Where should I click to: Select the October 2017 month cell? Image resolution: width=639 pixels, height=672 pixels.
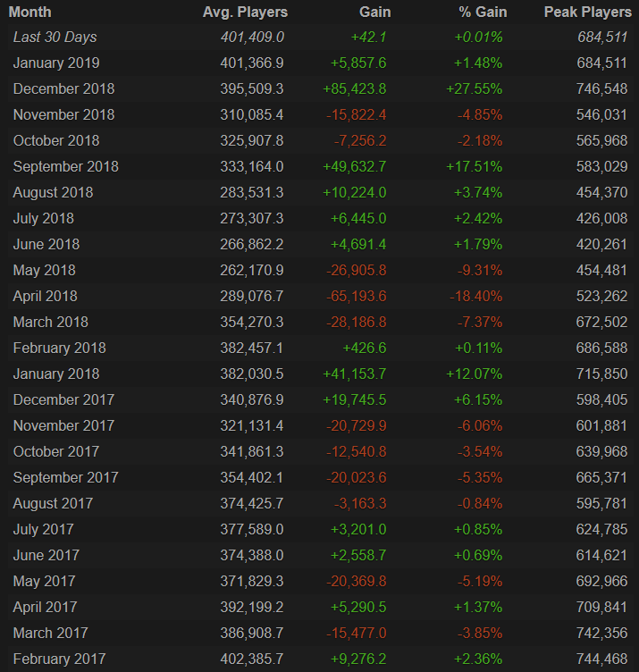pyautogui.click(x=56, y=451)
